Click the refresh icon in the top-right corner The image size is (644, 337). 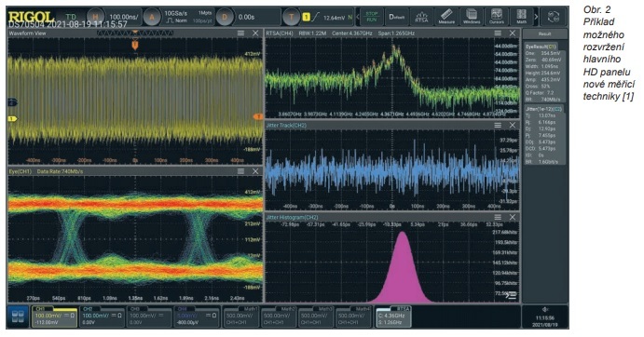554,18
